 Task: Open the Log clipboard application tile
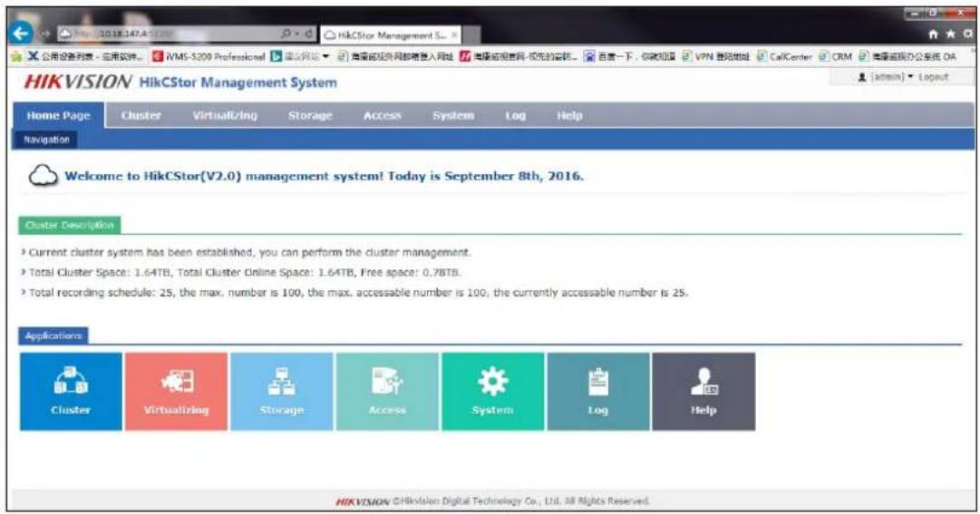[598, 392]
